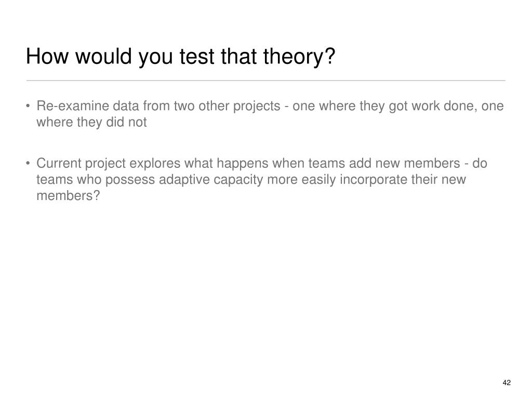Click the horizontal divider line under the title
The width and height of the screenshot is (532, 399).
[265, 81]
